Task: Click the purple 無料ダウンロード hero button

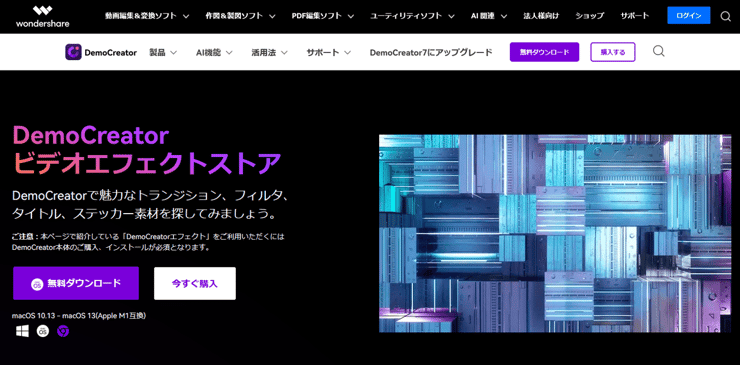Action: pyautogui.click(x=76, y=283)
